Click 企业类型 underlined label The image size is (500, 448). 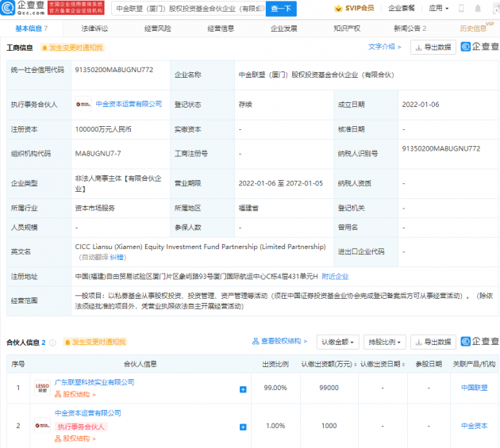coord(25,183)
